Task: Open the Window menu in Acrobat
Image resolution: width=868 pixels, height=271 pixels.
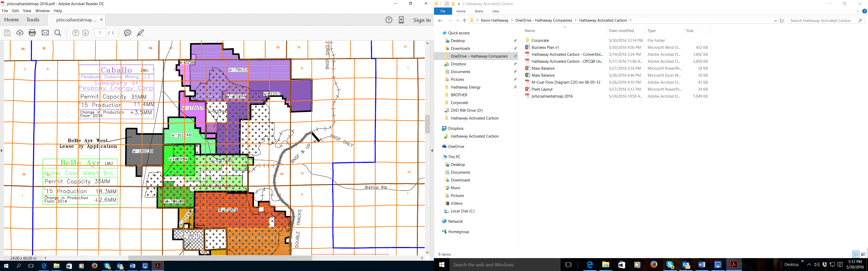Action: pyautogui.click(x=42, y=11)
